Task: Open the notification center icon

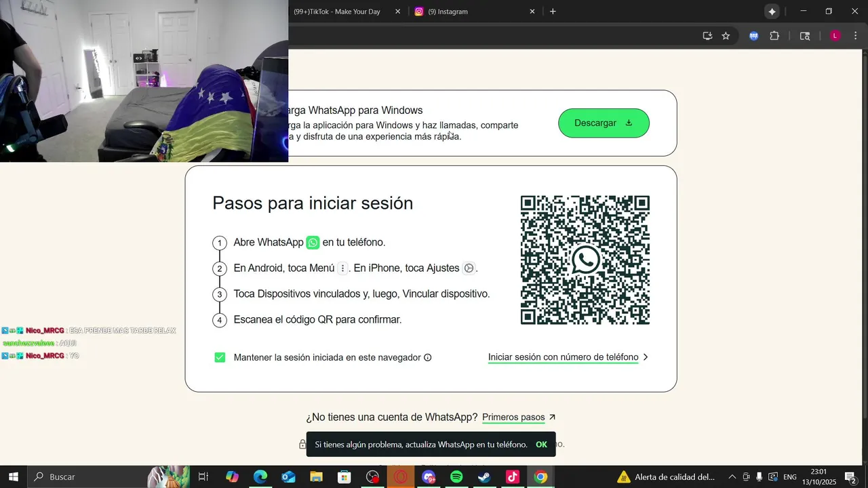Action: 850,477
